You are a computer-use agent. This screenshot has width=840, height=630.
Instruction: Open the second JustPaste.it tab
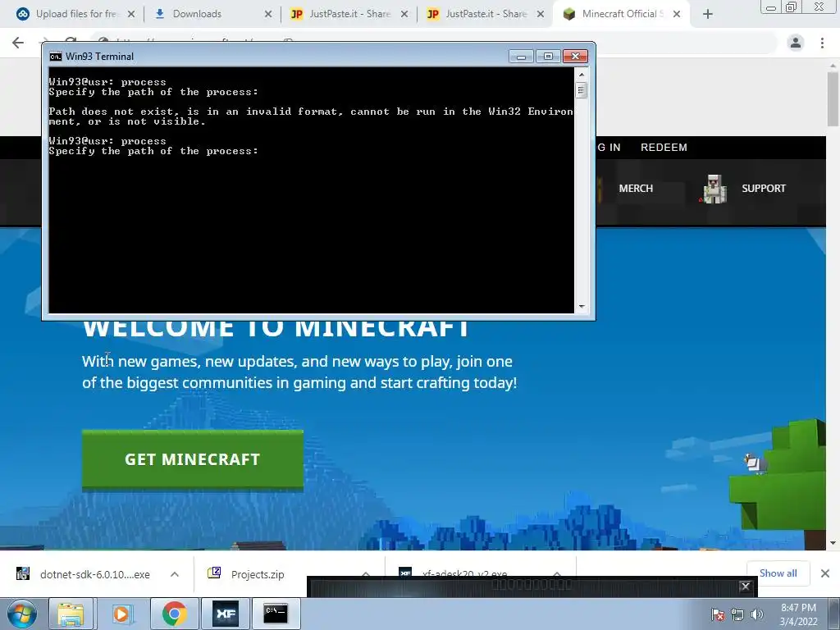485,14
